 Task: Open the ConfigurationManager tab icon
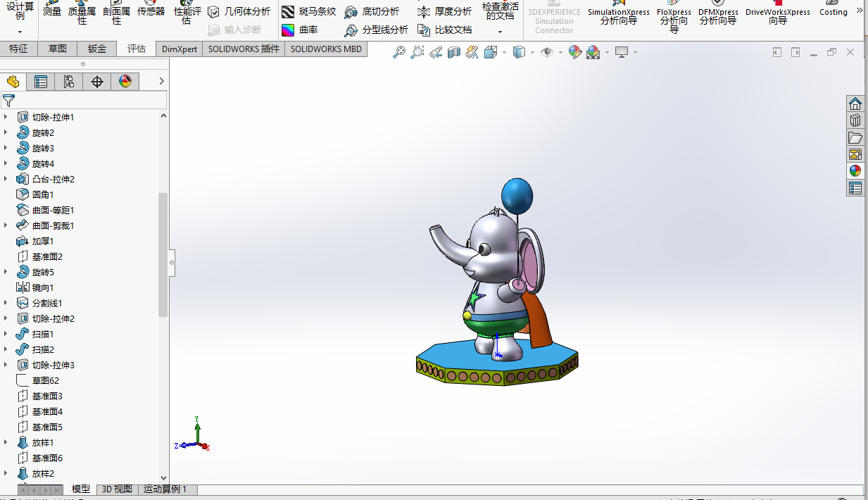[69, 82]
